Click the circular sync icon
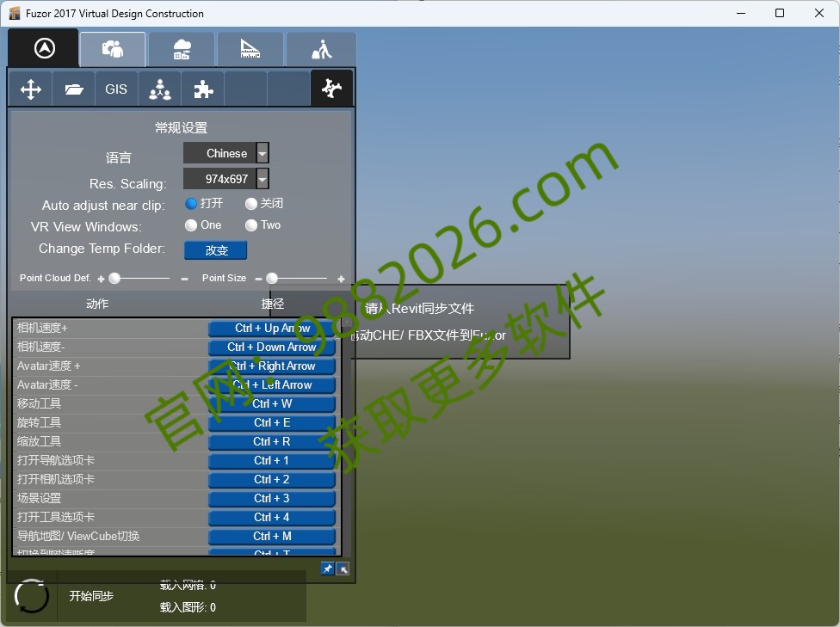The width and height of the screenshot is (840, 627). [x=31, y=596]
